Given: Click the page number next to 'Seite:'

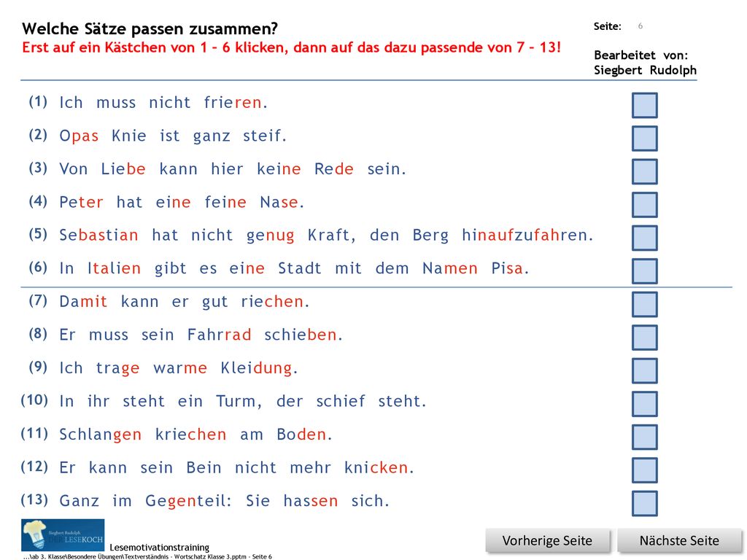Looking at the screenshot, I should tap(640, 26).
